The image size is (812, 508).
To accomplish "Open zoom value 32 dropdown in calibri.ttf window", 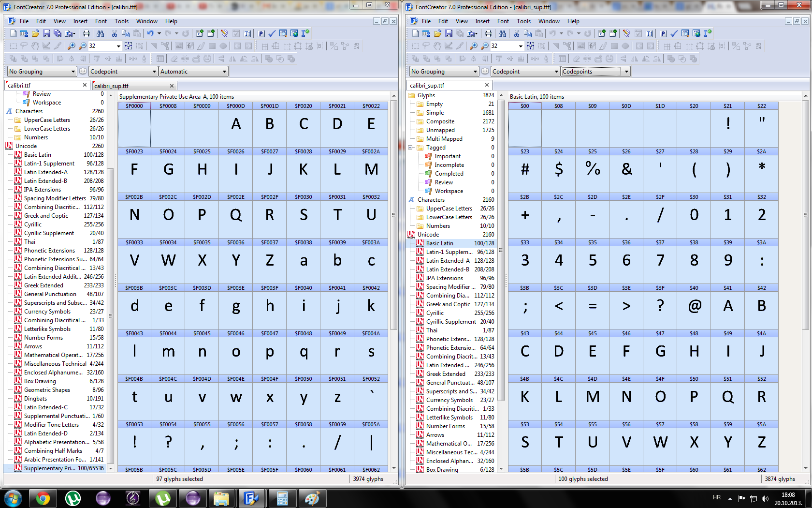I will 118,46.
